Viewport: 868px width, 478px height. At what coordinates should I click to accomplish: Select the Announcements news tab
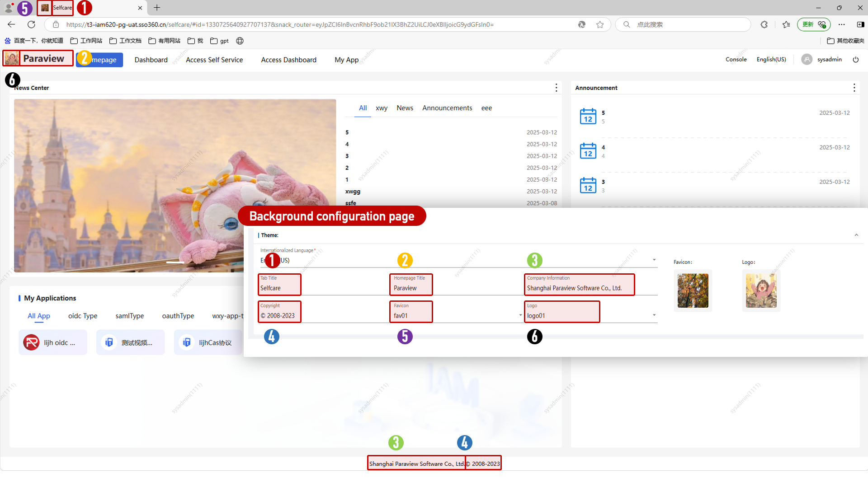(447, 108)
